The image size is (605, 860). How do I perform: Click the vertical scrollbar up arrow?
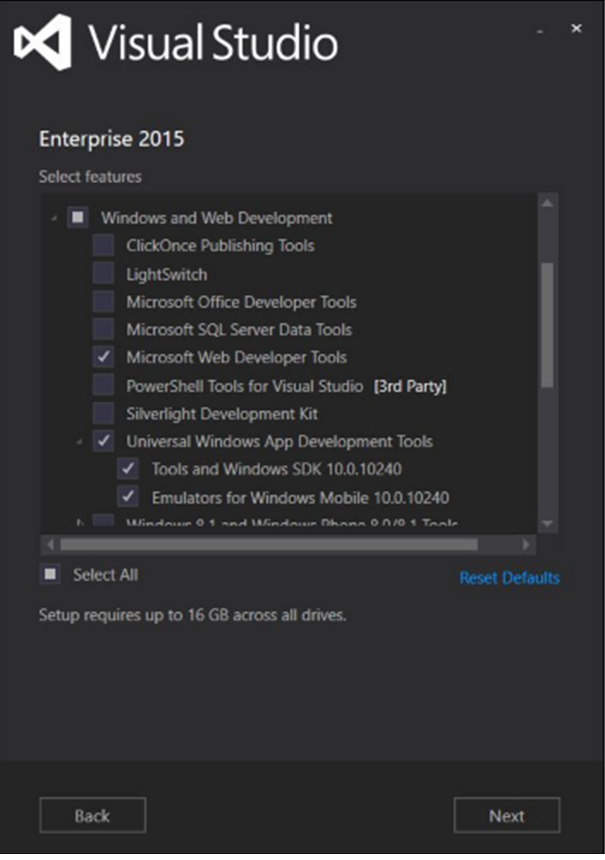(x=547, y=203)
